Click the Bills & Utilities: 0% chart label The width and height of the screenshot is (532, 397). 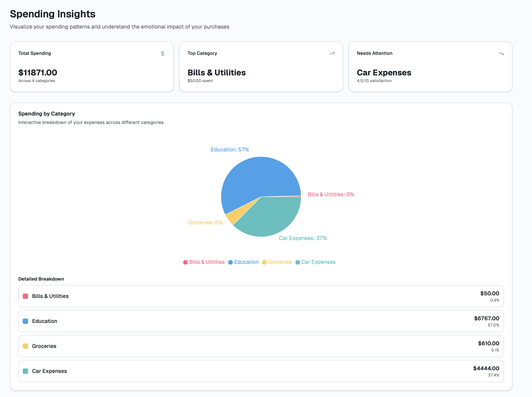click(331, 194)
